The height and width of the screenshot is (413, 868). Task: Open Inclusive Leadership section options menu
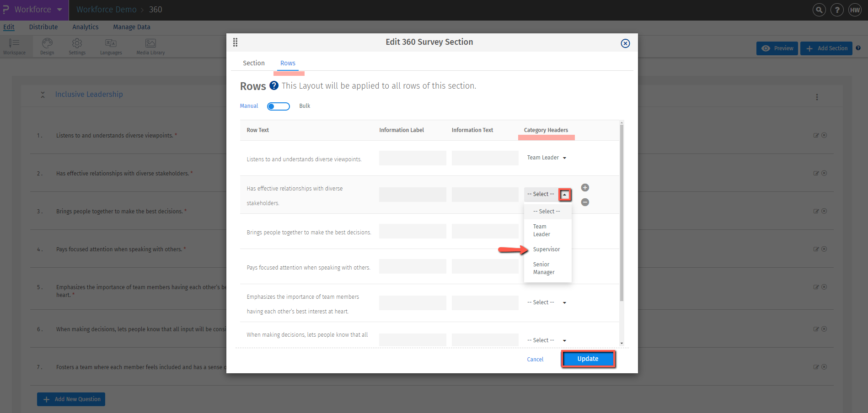pos(817,97)
